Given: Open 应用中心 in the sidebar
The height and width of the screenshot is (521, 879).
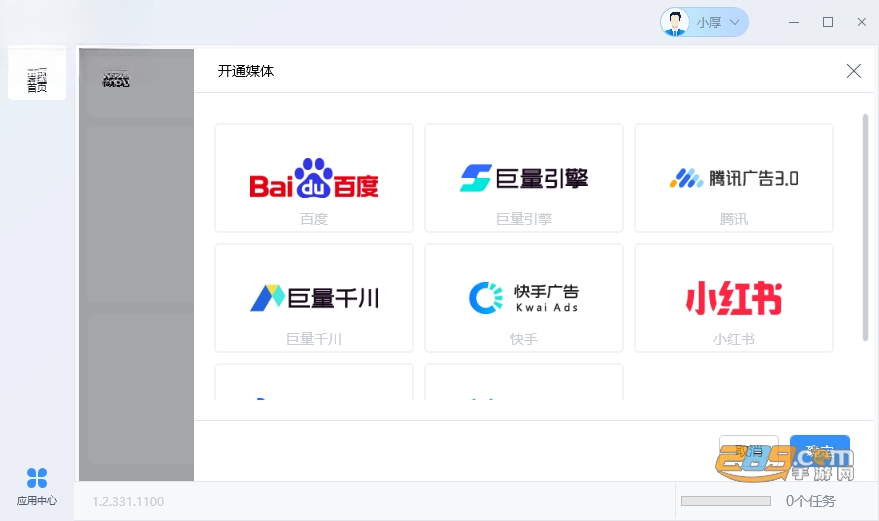Looking at the screenshot, I should [x=37, y=486].
